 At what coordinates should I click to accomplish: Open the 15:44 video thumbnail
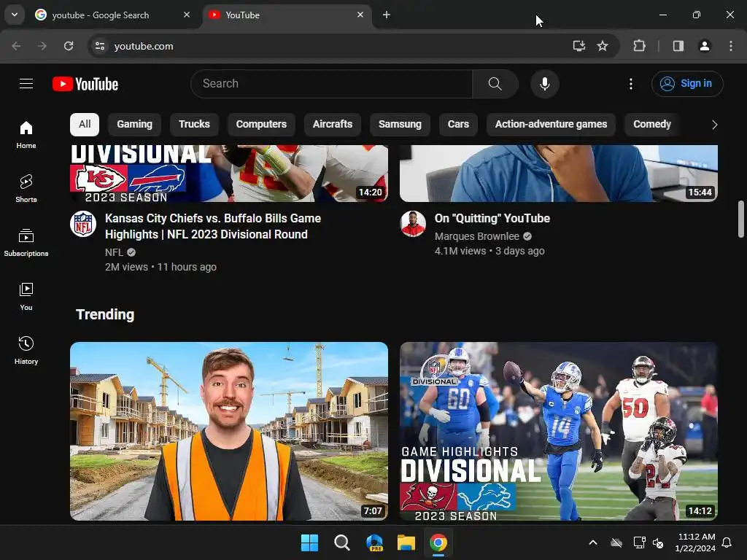pos(559,174)
